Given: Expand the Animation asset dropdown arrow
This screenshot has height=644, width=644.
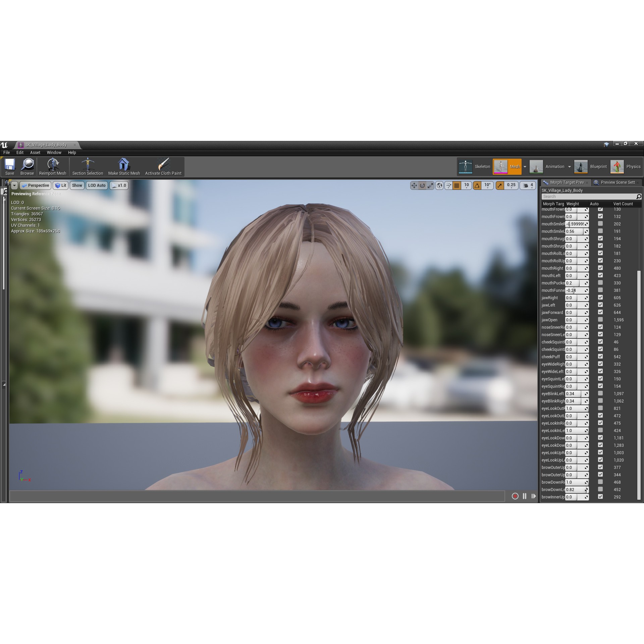Looking at the screenshot, I should click(569, 166).
